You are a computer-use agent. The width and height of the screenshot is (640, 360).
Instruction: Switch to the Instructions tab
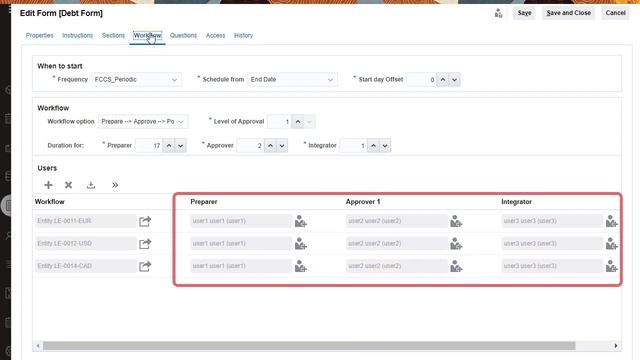click(78, 36)
